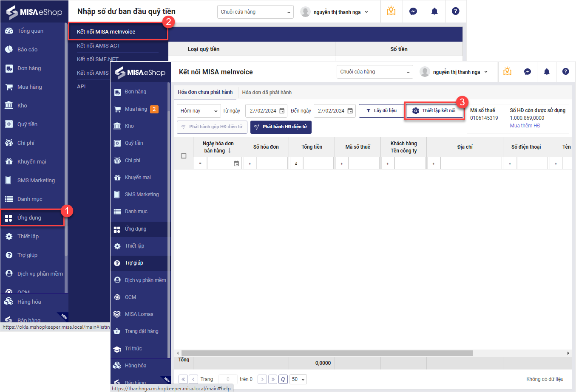Switch to the Hóa đơn chưa phát hành tab
The height and width of the screenshot is (392, 576).
tap(205, 92)
